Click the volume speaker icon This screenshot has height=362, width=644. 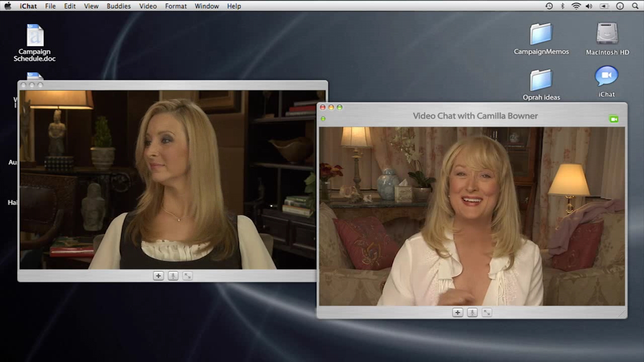pos(589,6)
